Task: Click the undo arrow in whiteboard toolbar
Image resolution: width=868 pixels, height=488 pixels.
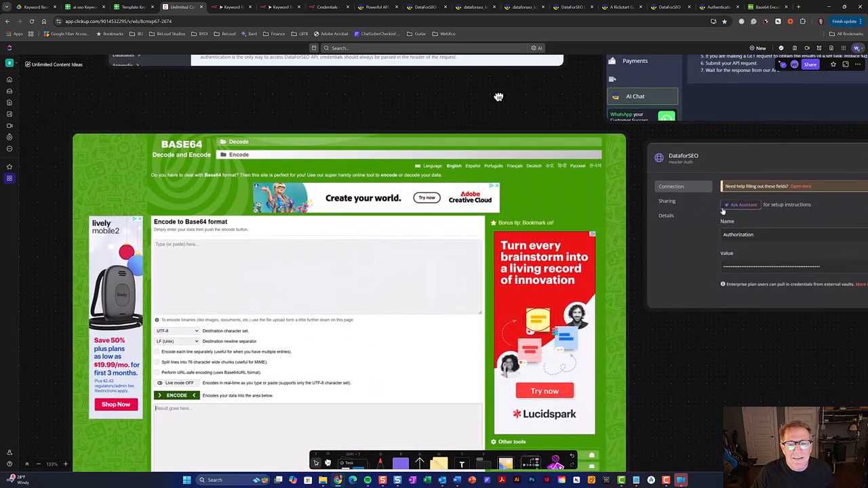Action: point(572,456)
